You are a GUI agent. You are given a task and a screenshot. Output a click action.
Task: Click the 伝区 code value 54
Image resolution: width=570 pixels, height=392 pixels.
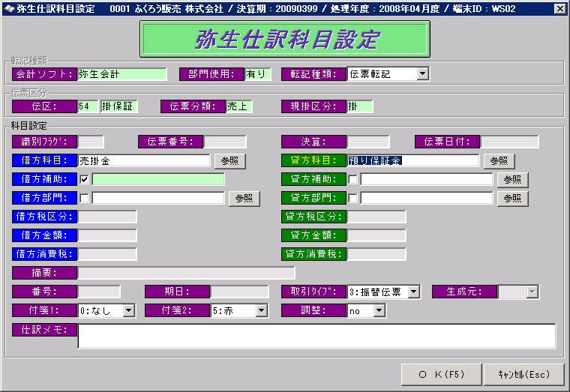coord(88,106)
